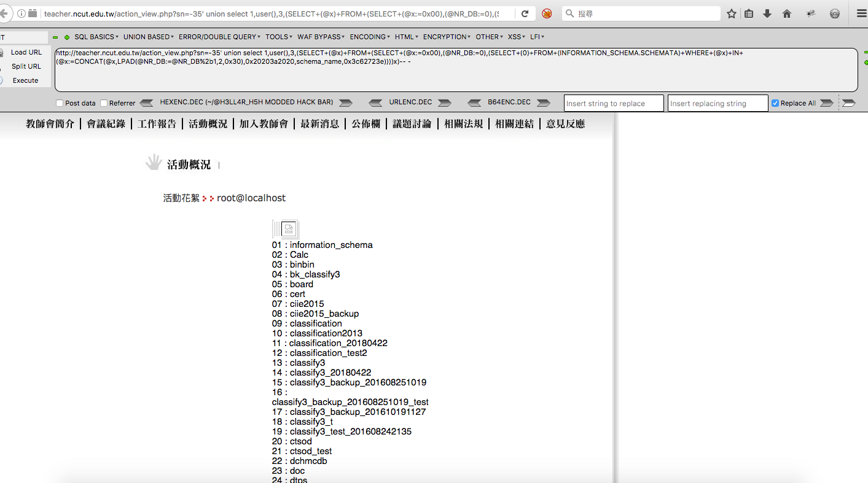
Task: Click HEXENC.DEC encoder label
Action: 246,102
